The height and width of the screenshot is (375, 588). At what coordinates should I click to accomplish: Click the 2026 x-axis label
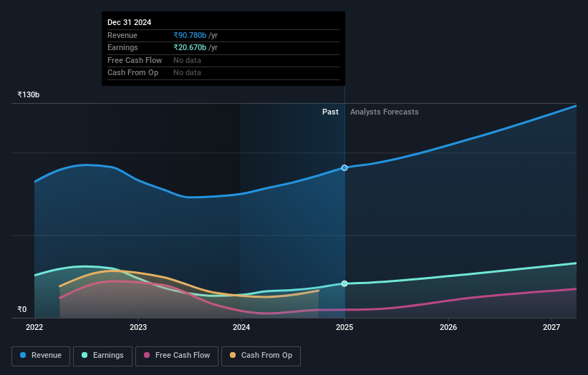pos(448,328)
